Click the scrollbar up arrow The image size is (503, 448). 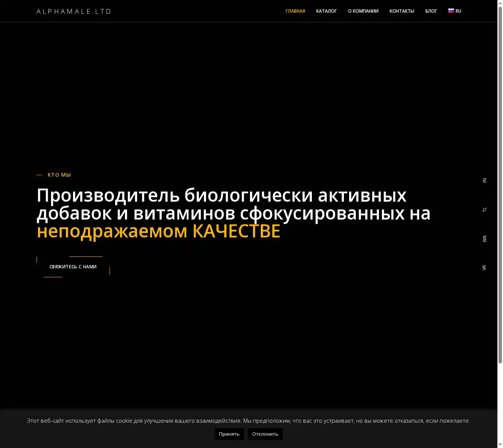click(500, 3)
